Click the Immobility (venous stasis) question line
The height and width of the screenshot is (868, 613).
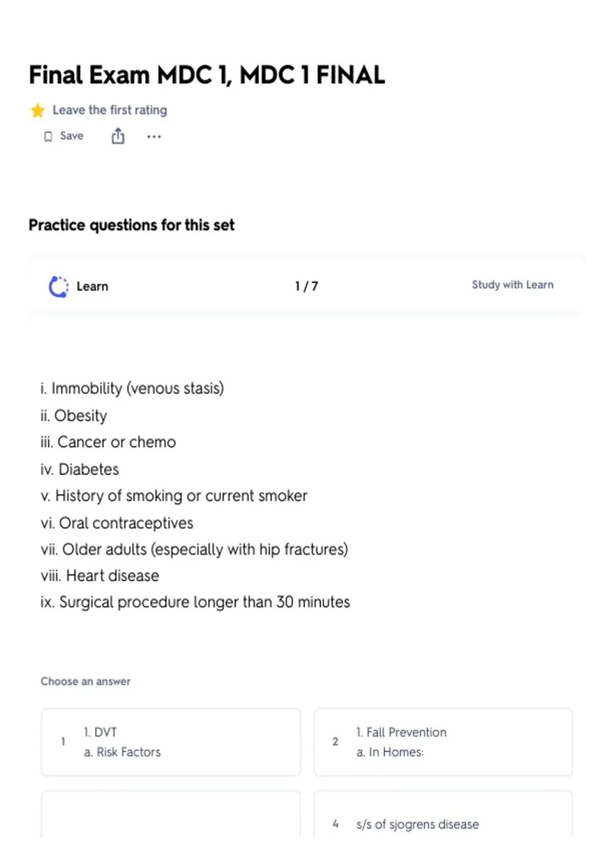point(132,389)
